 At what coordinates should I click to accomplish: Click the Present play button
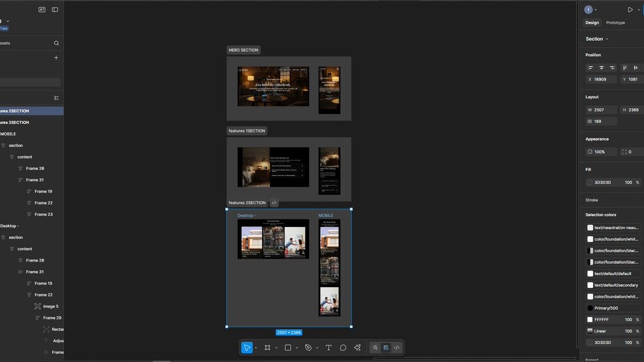pyautogui.click(x=630, y=9)
